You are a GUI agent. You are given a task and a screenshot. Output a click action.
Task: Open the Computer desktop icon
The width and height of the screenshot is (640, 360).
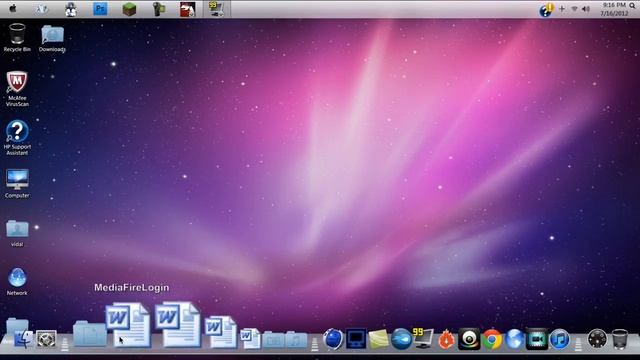click(17, 184)
